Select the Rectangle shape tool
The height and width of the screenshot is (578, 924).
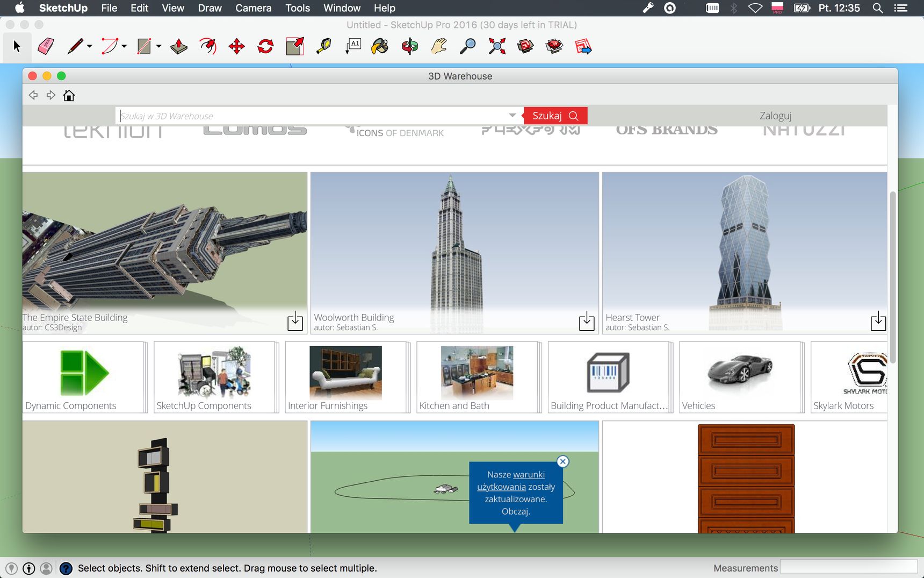tap(144, 46)
